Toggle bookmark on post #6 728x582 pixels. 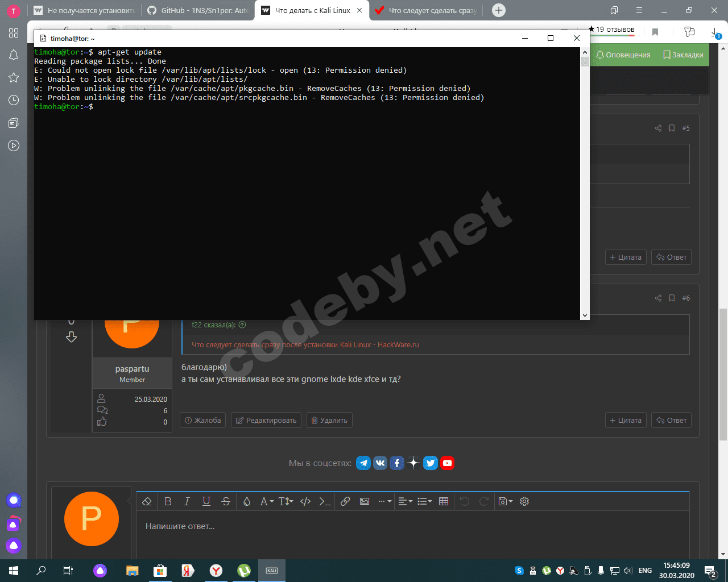[672, 298]
